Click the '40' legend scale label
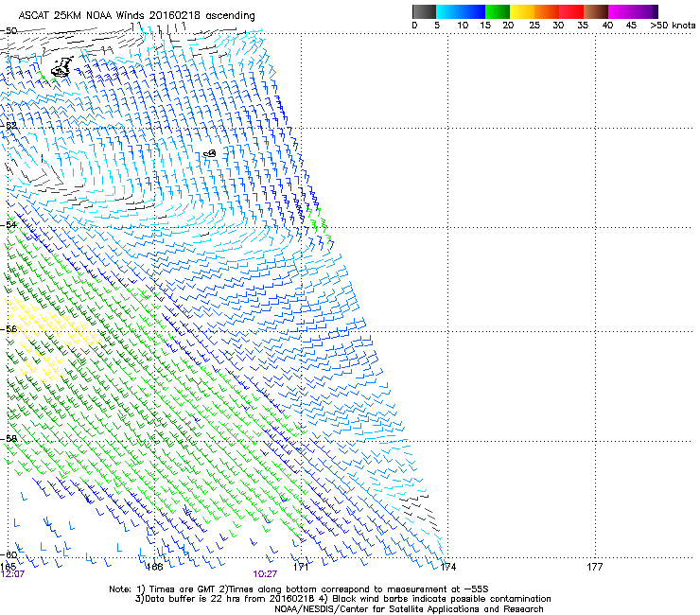 pos(607,26)
